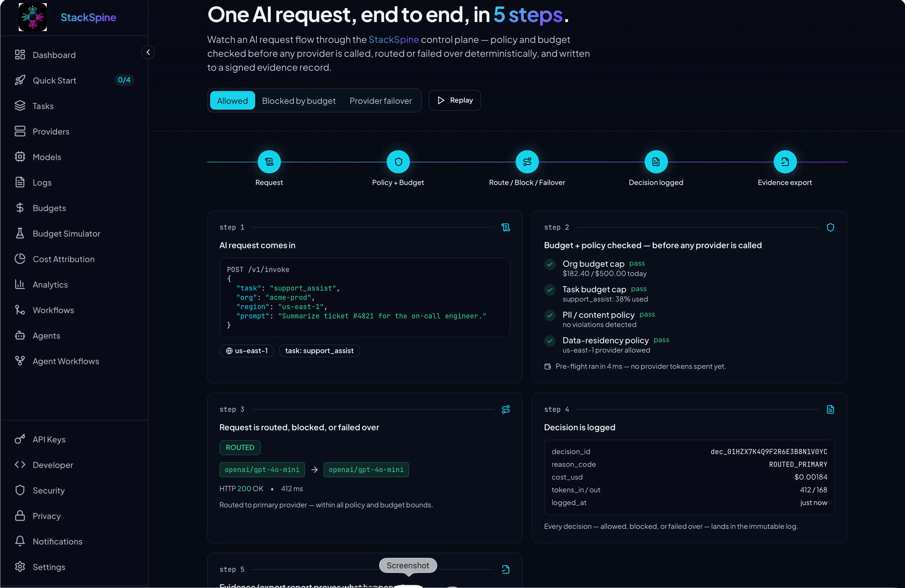Open Logs document icon

click(20, 182)
